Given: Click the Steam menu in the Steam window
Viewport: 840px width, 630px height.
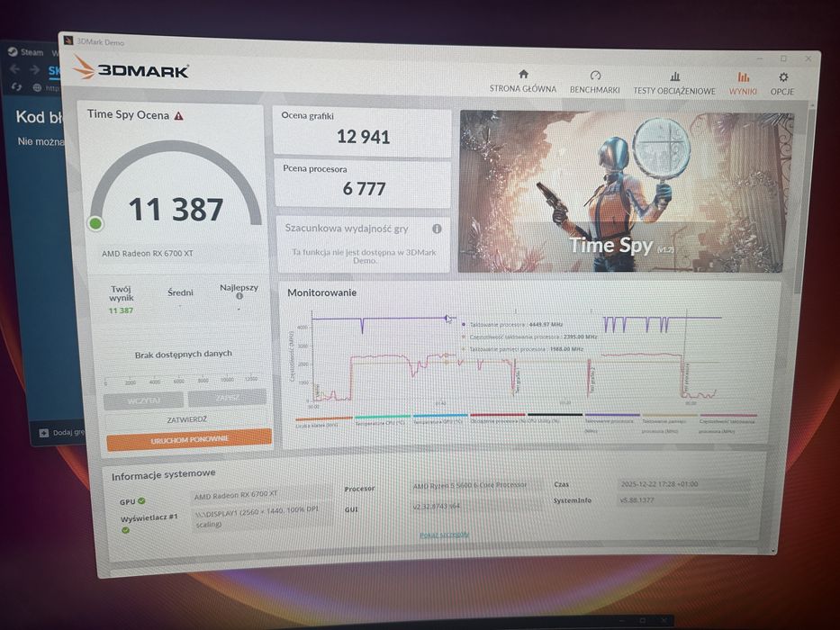Looking at the screenshot, I should click(32, 52).
